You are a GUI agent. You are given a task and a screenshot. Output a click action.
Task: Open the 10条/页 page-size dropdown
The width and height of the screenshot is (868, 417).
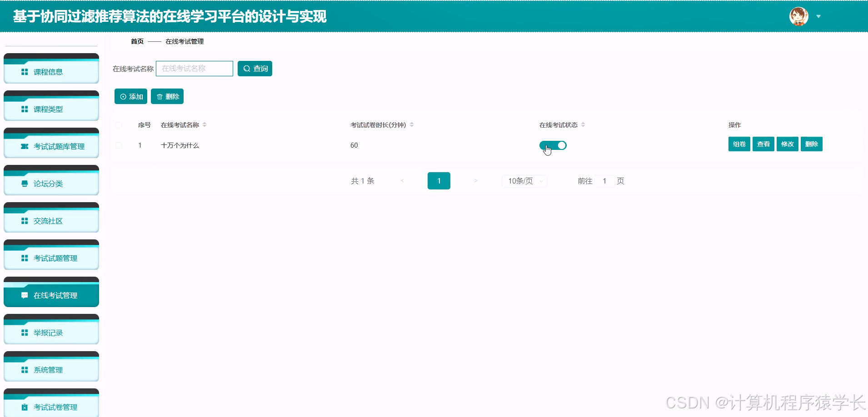524,181
